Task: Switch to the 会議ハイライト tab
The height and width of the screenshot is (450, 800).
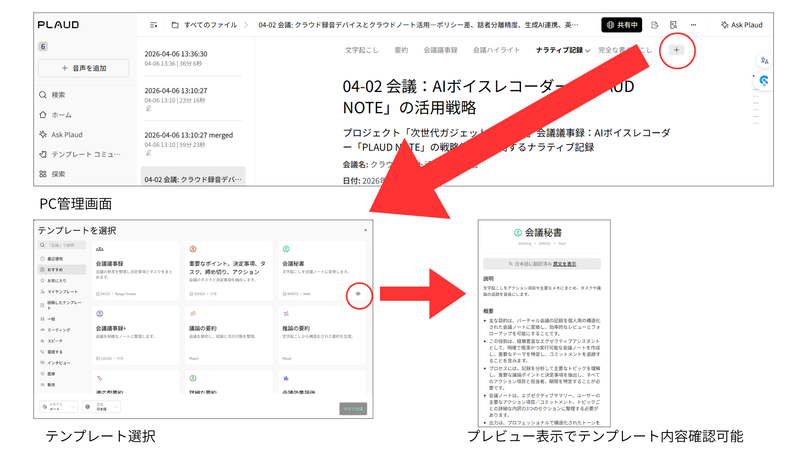Action: (496, 50)
